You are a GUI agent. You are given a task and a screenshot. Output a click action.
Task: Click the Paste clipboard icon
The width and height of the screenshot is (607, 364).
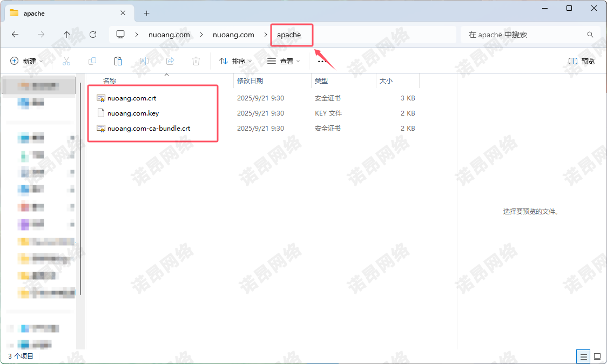(x=118, y=62)
